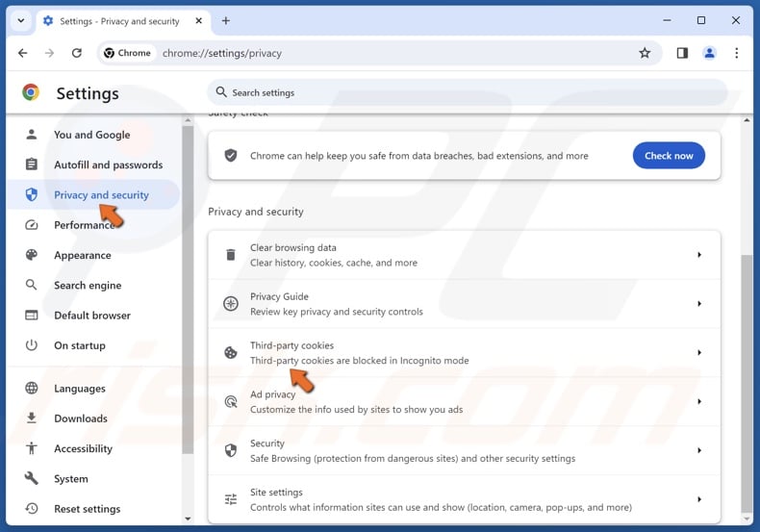Click the sidebar scroll down arrow
This screenshot has width=760, height=532.
pos(188,519)
